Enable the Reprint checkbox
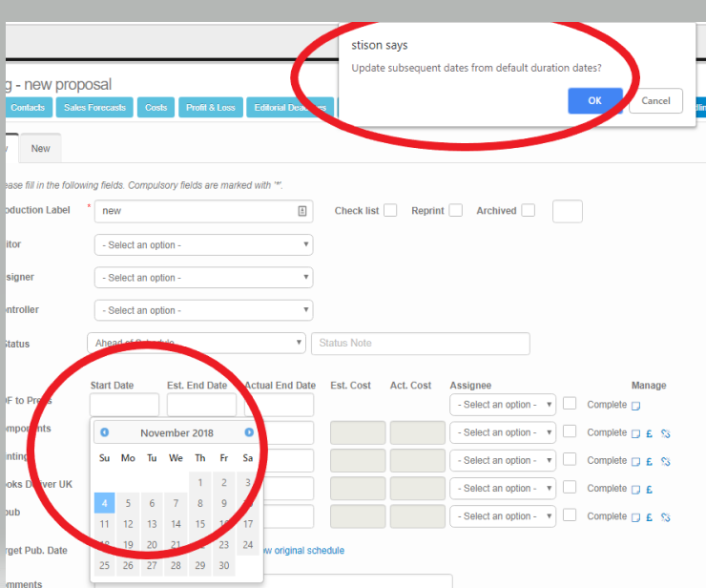The height and width of the screenshot is (588, 706). tap(456, 211)
